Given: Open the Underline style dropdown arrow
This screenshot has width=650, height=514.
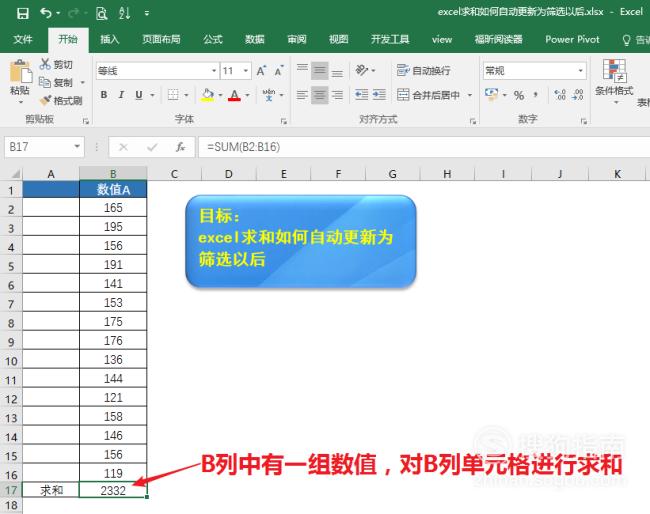Looking at the screenshot, I should tap(152, 95).
